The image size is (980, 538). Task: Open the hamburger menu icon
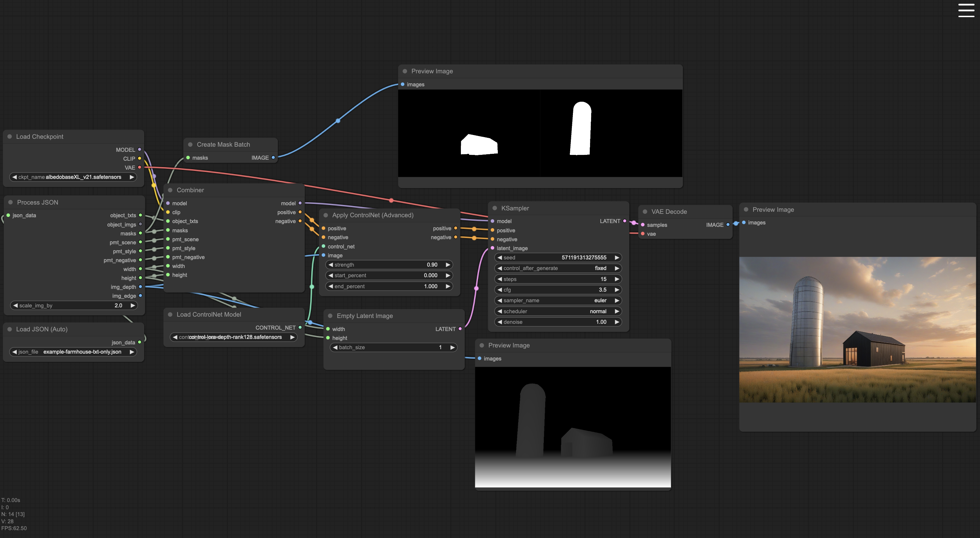pos(966,10)
